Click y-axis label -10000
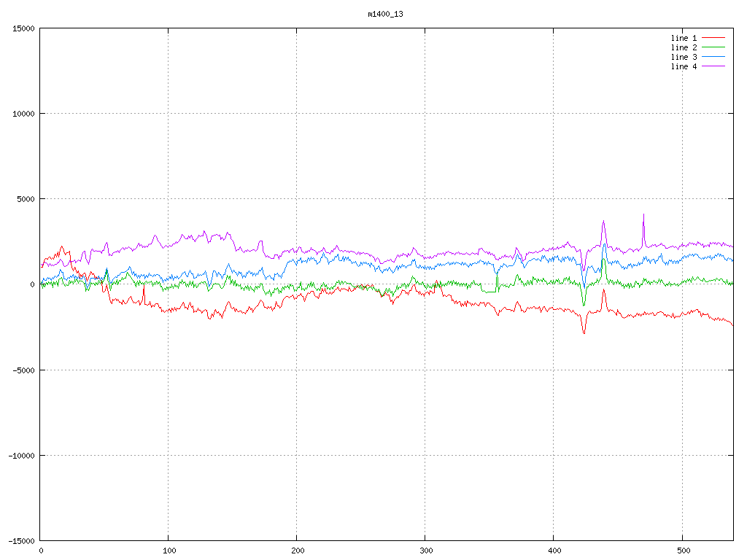Viewport: 747px width, 560px height. (22, 456)
